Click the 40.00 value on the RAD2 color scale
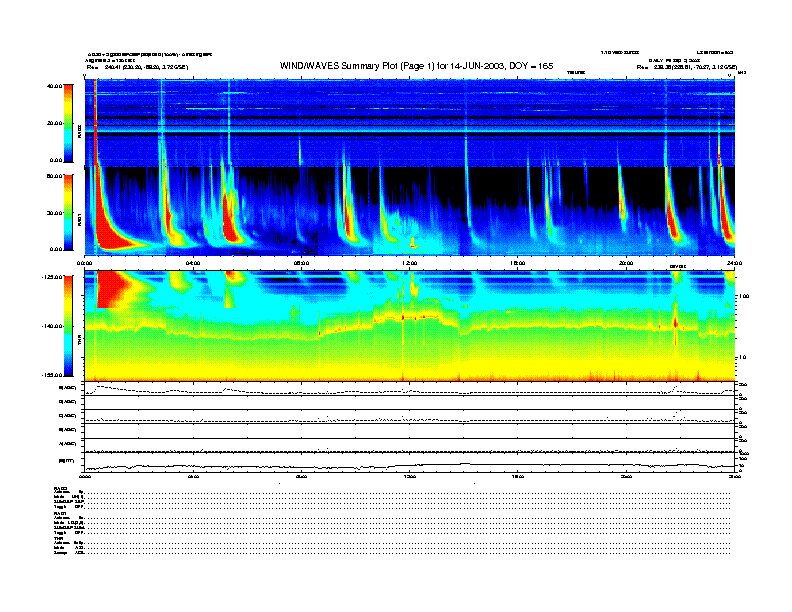Viewport: 792px width, 612px height. coord(55,86)
